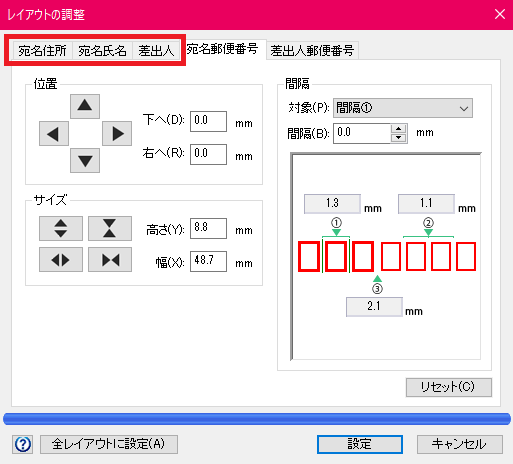Decrement the 間隔(B) spinner down arrow
Image resolution: width=513 pixels, height=464 pixels.
coord(399,138)
